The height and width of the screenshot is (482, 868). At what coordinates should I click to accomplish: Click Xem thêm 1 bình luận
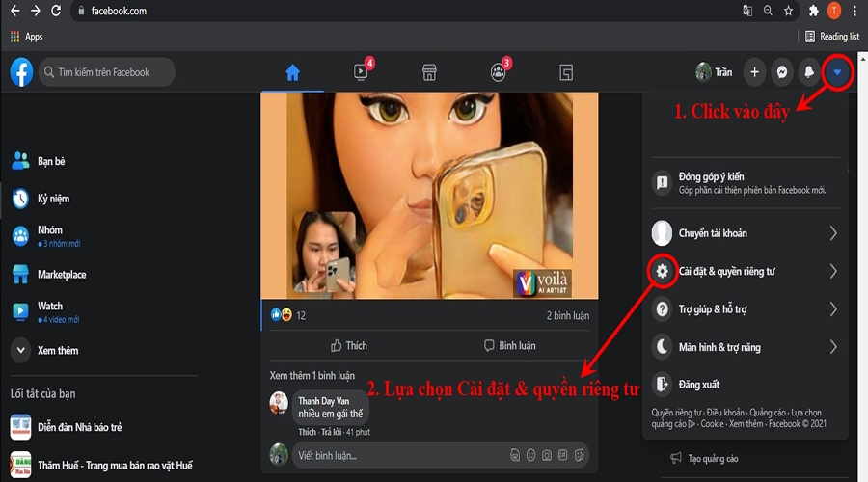point(312,375)
